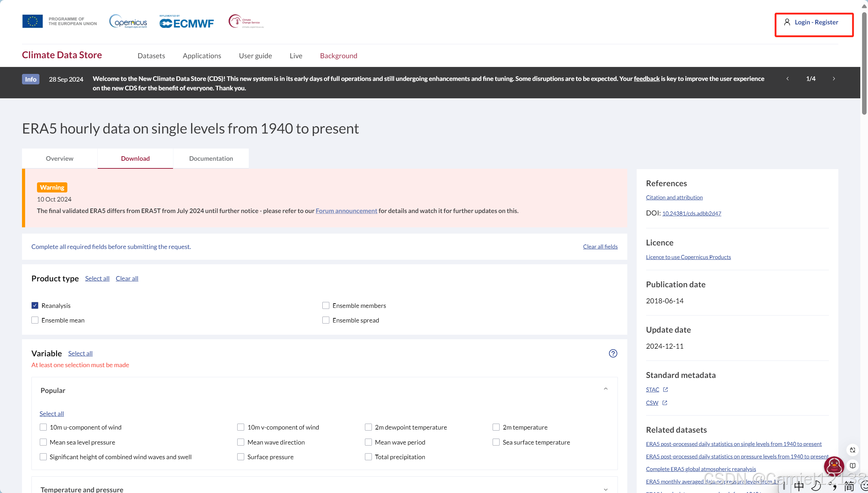Open the Forum announcement link
This screenshot has width=868, height=493.
346,211
